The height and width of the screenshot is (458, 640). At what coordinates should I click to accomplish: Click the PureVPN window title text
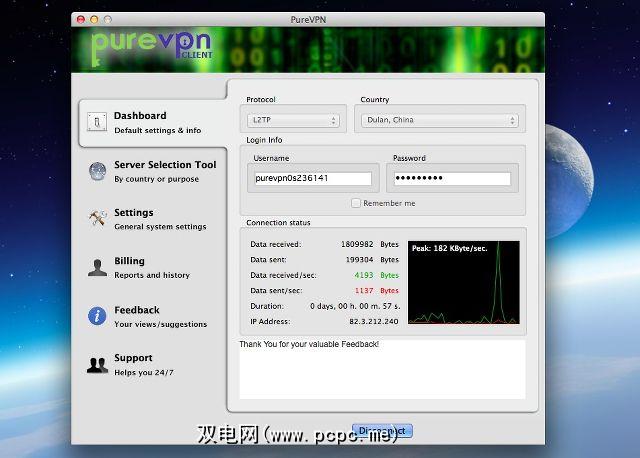pyautogui.click(x=308, y=20)
